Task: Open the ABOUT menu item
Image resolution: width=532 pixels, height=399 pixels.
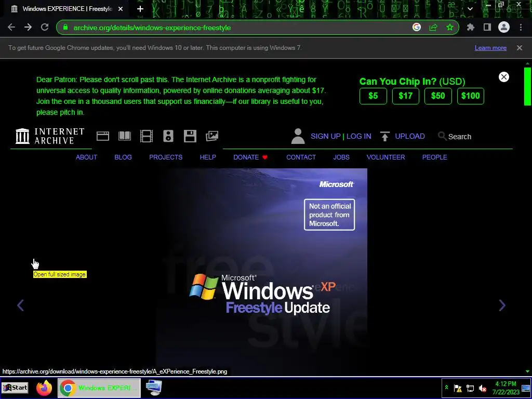Action: click(x=87, y=157)
